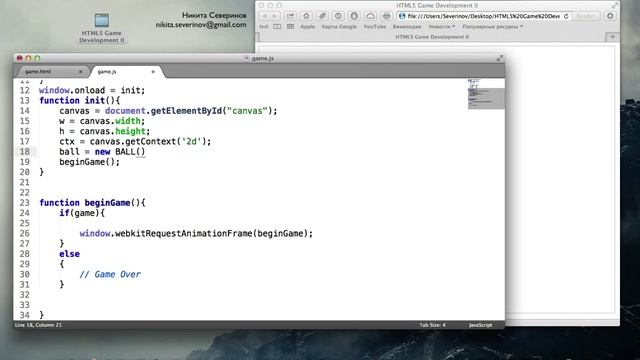640x360 pixels.
Task: Click line number 34 in gutter
Action: 24,315
